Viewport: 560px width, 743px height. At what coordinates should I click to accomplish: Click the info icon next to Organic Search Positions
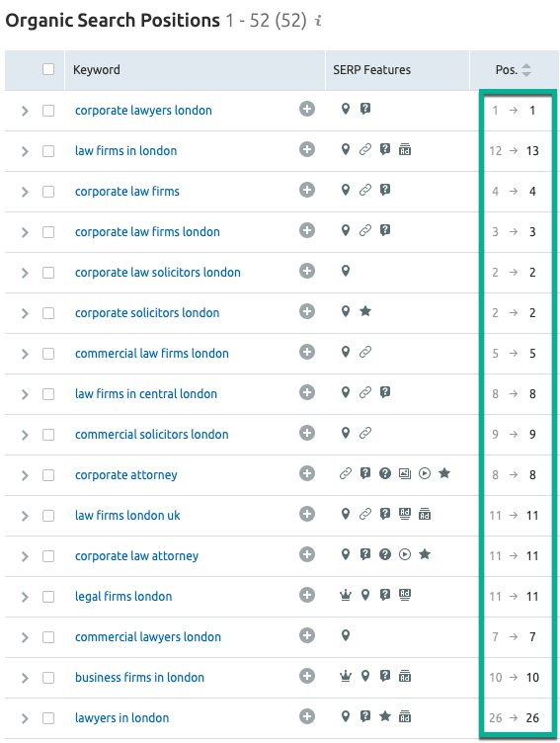(x=318, y=21)
